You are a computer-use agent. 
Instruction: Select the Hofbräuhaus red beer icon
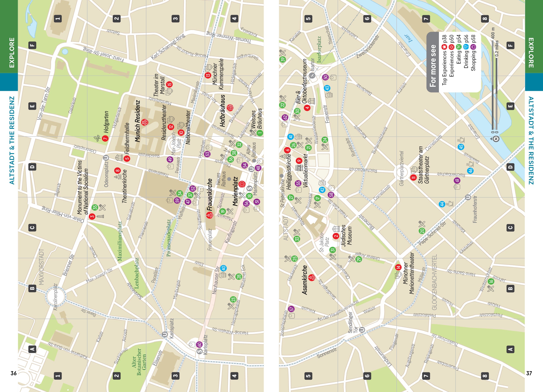click(230, 108)
